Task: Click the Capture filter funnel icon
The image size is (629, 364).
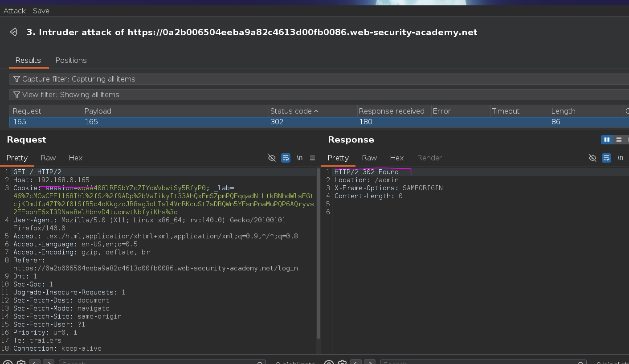Action: coord(16,79)
